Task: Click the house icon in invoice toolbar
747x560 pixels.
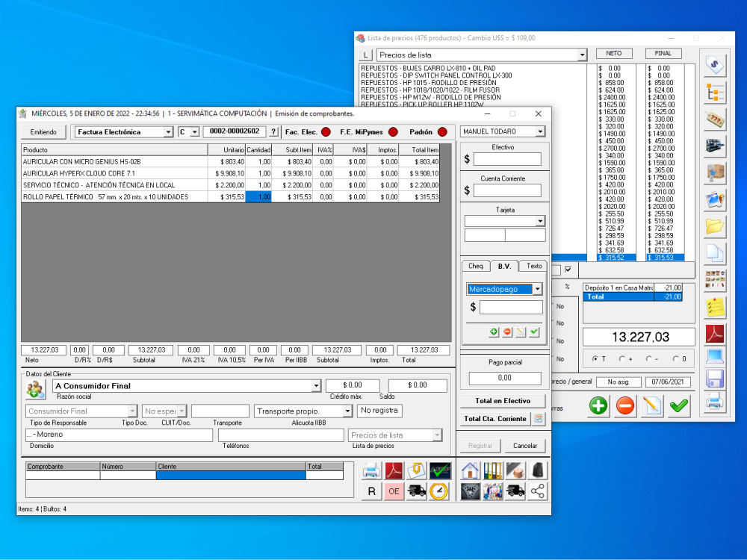Action: (x=470, y=470)
